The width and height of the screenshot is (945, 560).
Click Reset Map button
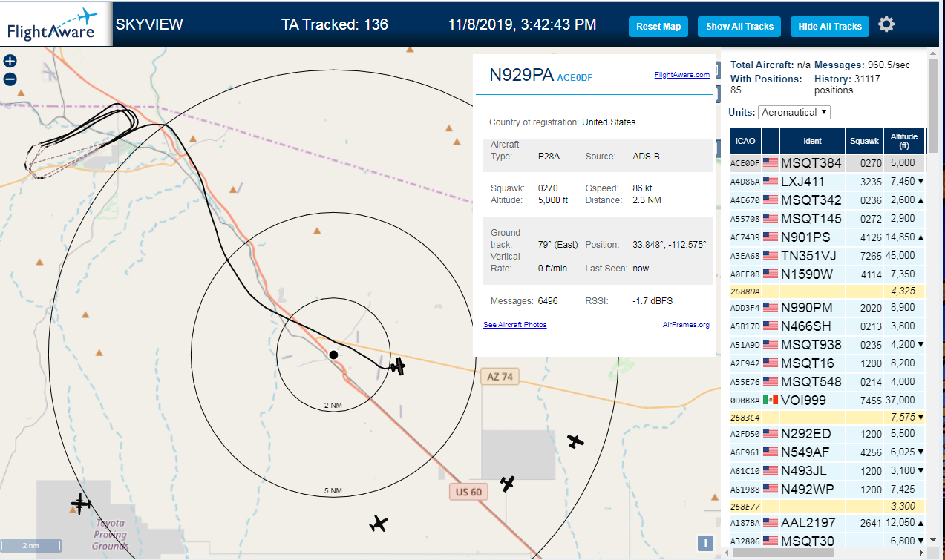[658, 27]
